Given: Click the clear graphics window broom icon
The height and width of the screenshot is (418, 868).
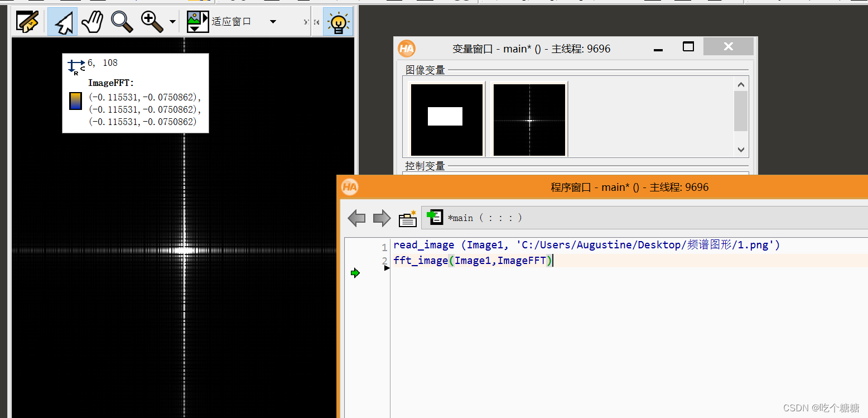Looking at the screenshot, I should point(27,22).
